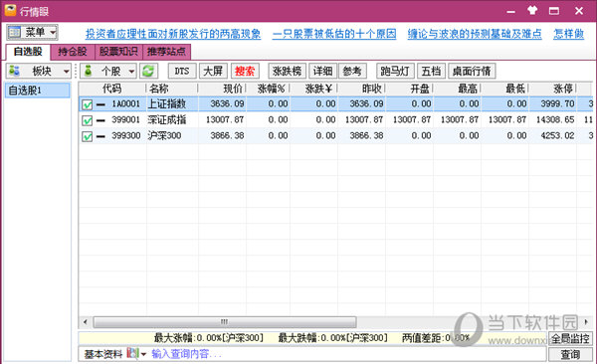Click stock code 399001
The width and height of the screenshot is (597, 364).
click(x=126, y=120)
